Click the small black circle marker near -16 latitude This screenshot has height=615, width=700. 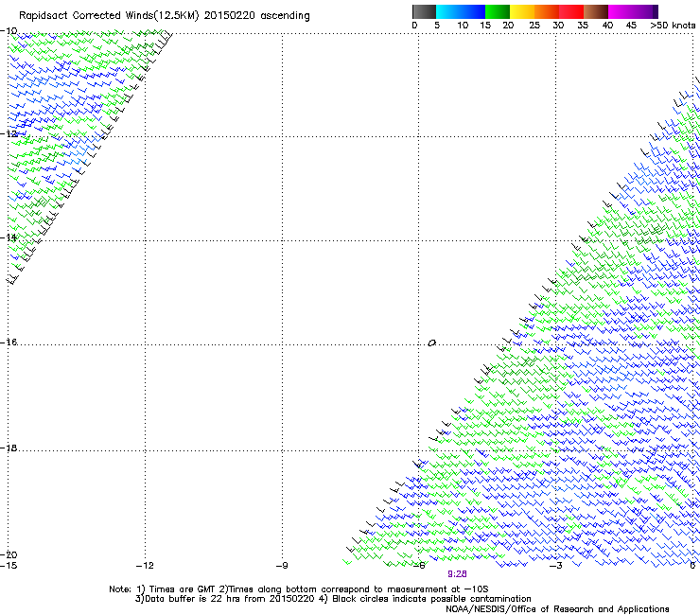tap(431, 343)
